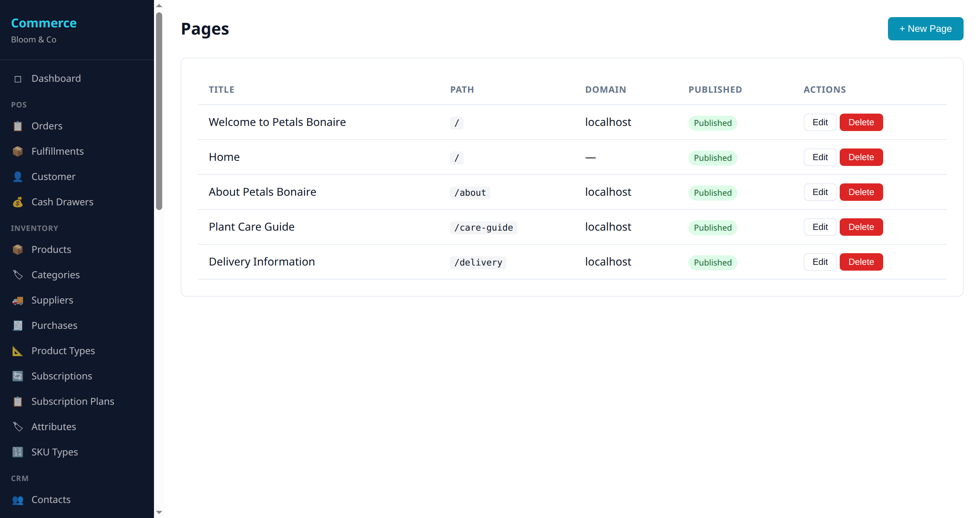Click the Subscriptions arrows icon
Image resolution: width=980 pixels, height=518 pixels.
[17, 376]
